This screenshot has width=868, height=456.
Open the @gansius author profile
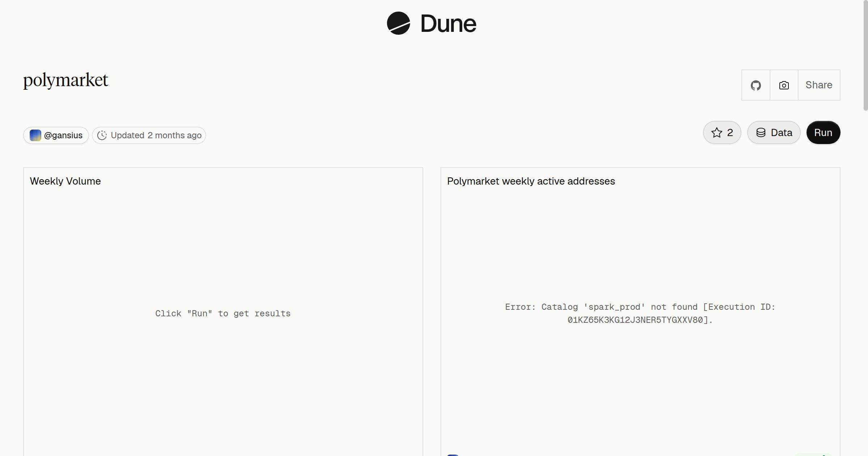pos(56,135)
